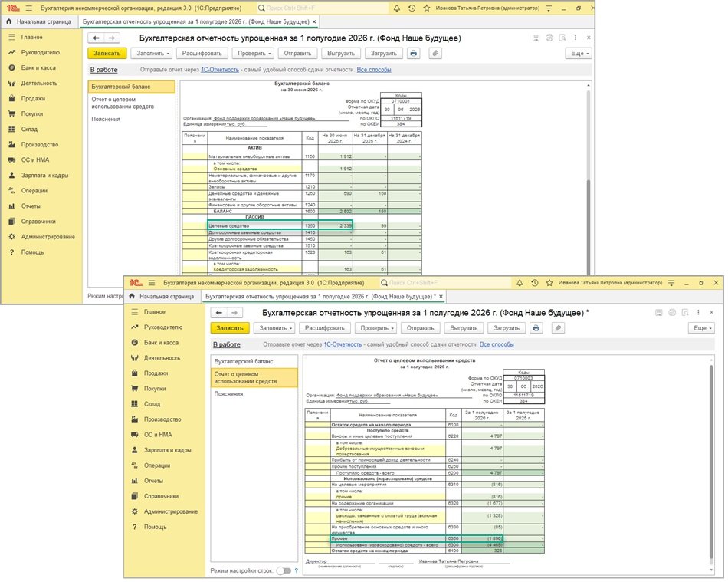
Task: Click Записать button in the front window
Action: [230, 328]
